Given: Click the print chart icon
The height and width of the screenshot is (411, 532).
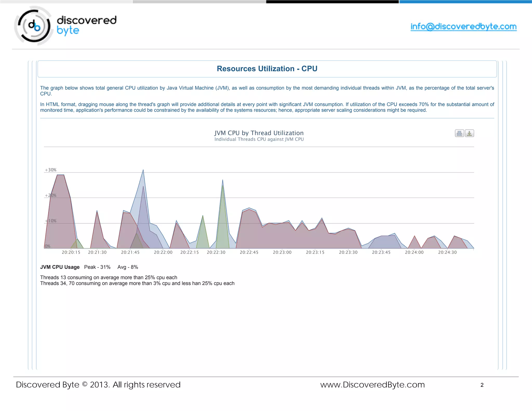Looking at the screenshot, I should (x=459, y=133).
